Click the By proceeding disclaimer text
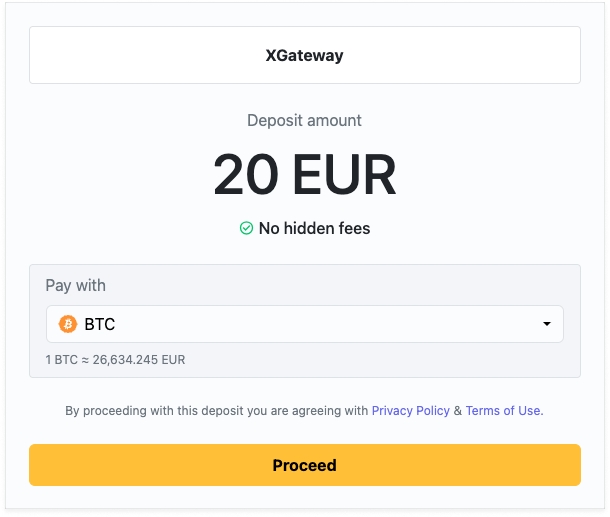This screenshot has height=517, width=610. [215, 411]
